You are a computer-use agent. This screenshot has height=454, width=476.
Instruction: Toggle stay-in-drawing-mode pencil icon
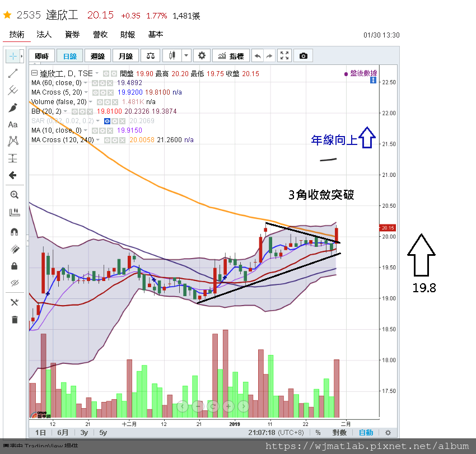click(x=14, y=249)
